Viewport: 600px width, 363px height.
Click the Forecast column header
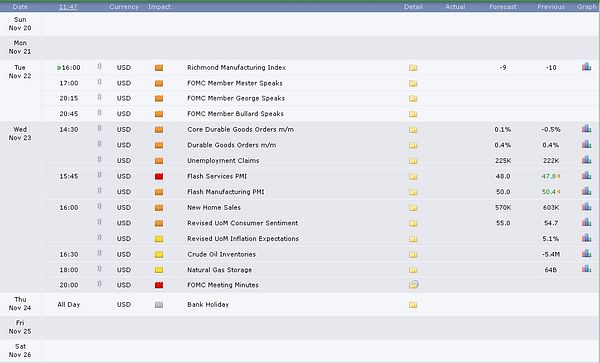(502, 7)
